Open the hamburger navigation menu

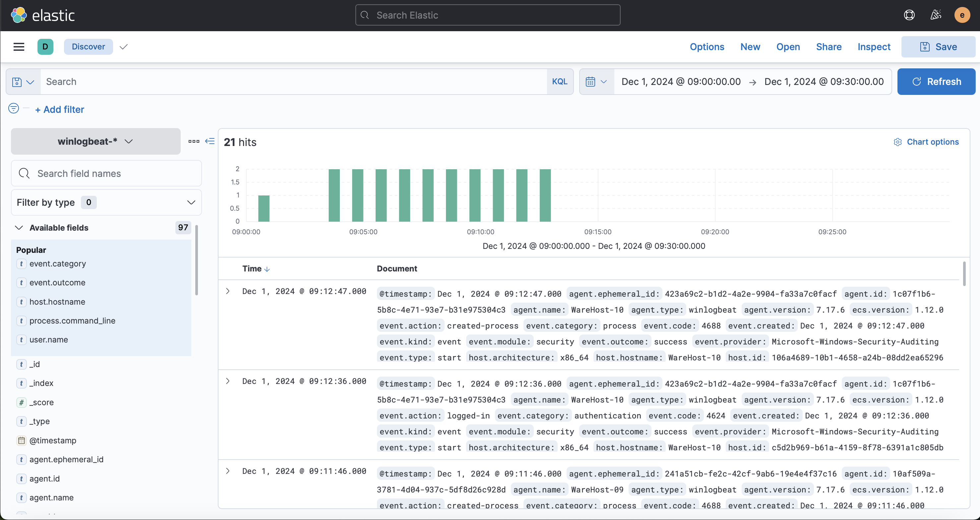coord(19,47)
